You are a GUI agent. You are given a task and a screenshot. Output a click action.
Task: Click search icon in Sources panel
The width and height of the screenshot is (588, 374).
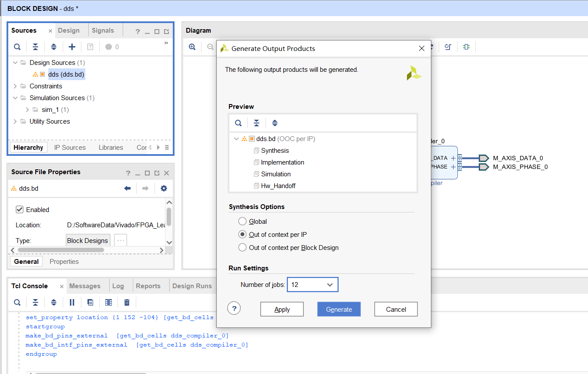tap(17, 47)
